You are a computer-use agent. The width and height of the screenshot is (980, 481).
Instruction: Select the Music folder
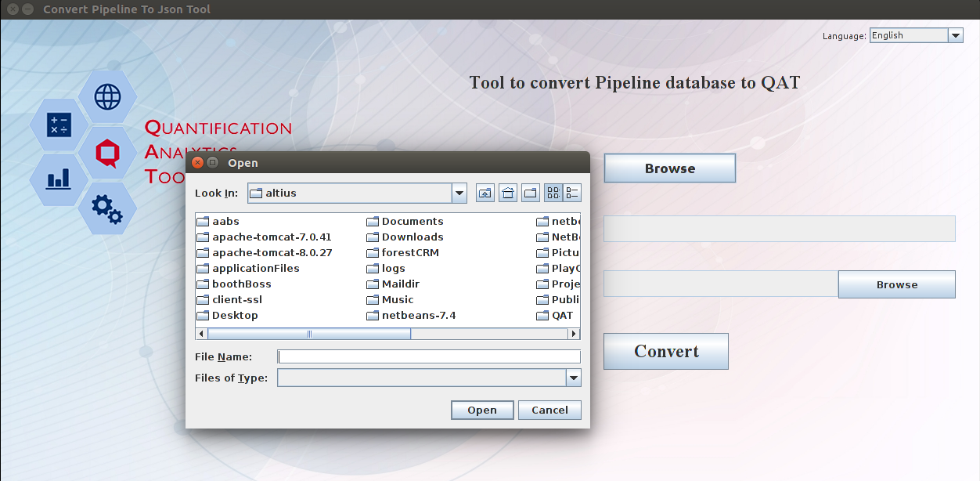pyautogui.click(x=390, y=300)
